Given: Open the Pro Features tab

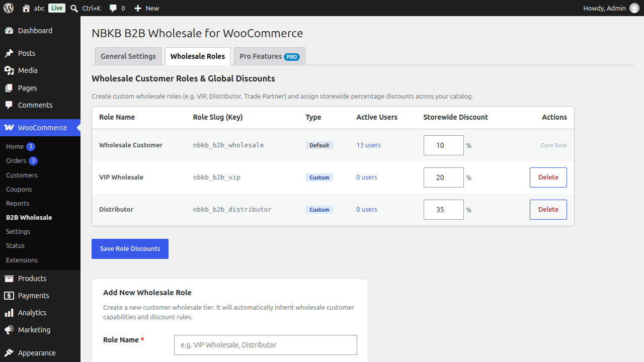Looking at the screenshot, I should 270,56.
